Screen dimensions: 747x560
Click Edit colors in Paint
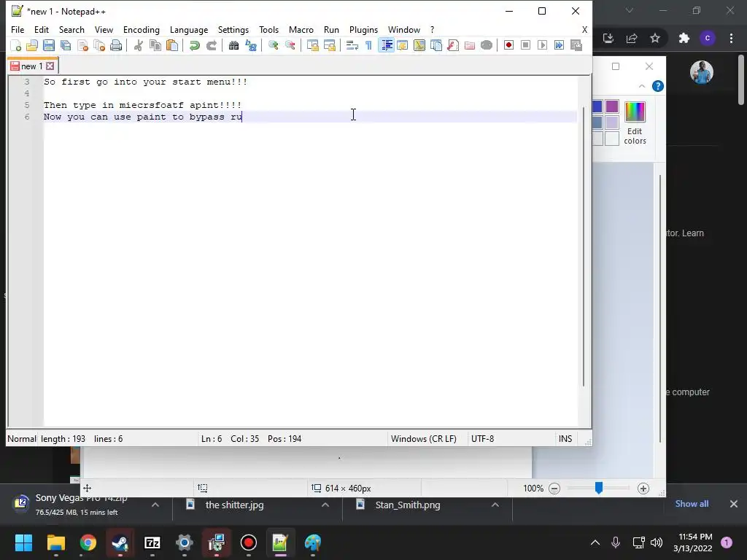point(635,123)
